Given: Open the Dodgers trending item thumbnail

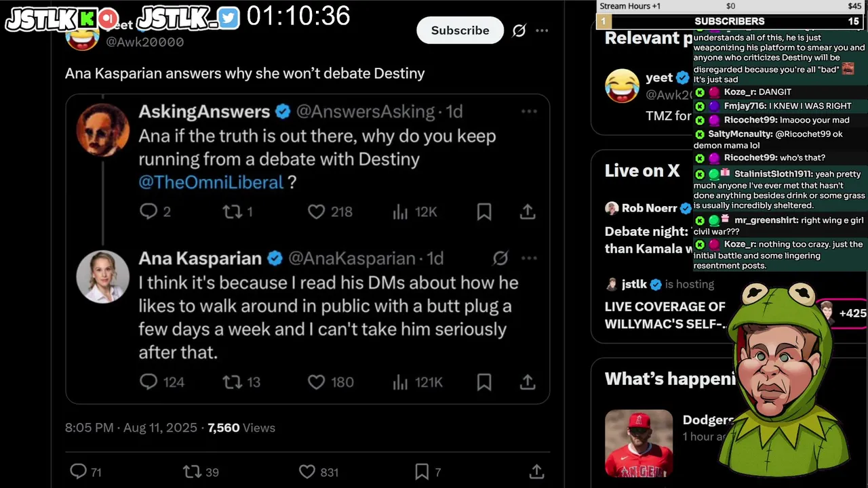Looking at the screenshot, I should click(x=639, y=443).
